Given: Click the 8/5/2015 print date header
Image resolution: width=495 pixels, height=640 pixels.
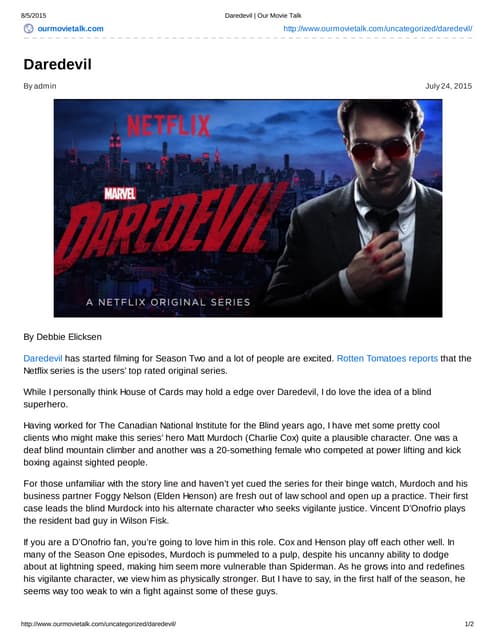Looking at the screenshot, I should [x=33, y=16].
